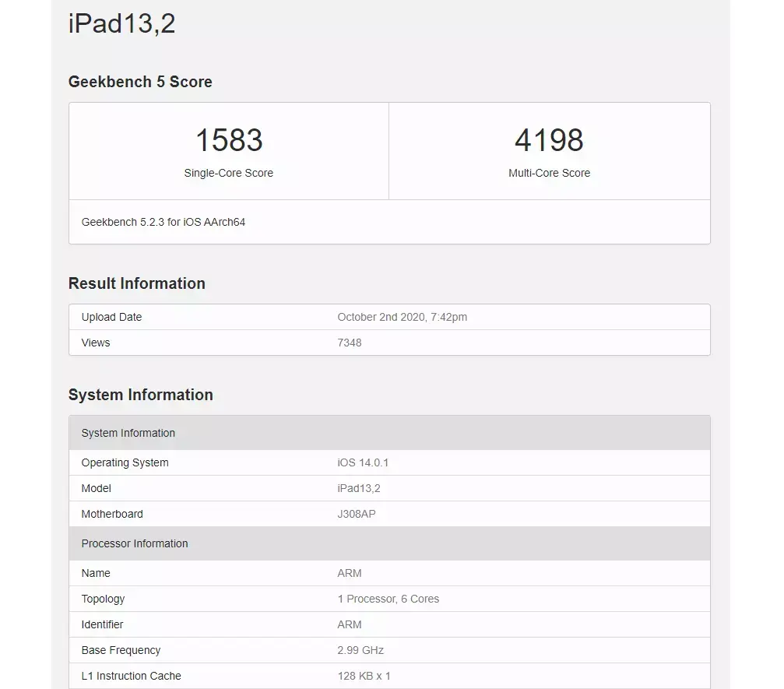This screenshot has width=784, height=689.
Task: Select the Geekbench 5 Score heading
Action: tap(140, 82)
